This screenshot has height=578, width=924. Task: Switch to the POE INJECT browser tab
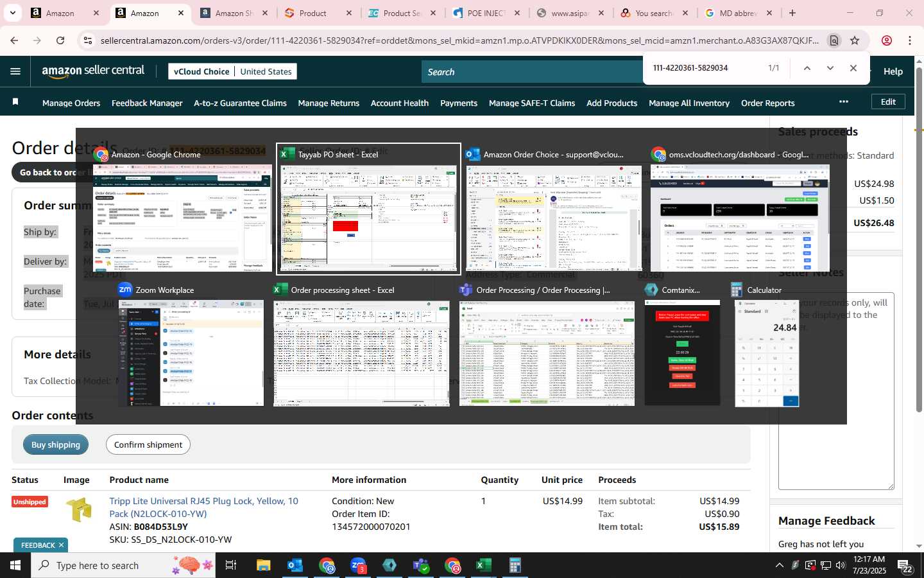[x=487, y=13]
